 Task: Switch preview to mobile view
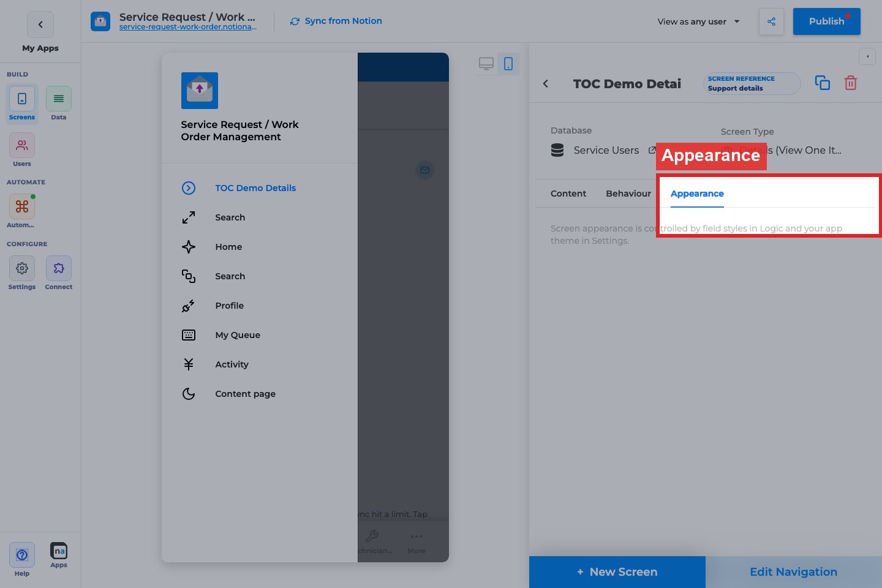click(x=508, y=64)
